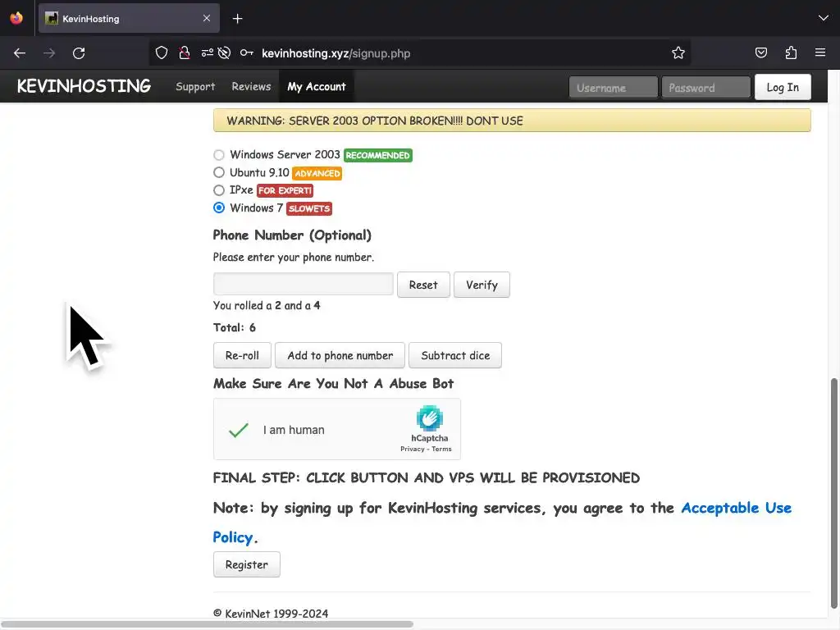Reload the current page
840x630 pixels.
click(x=79, y=53)
